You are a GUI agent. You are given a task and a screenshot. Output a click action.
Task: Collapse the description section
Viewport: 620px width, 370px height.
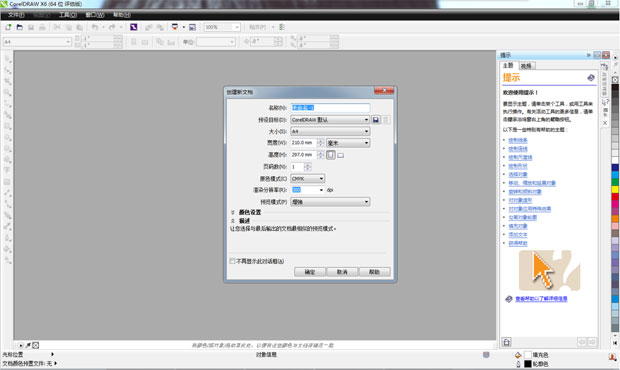233,221
